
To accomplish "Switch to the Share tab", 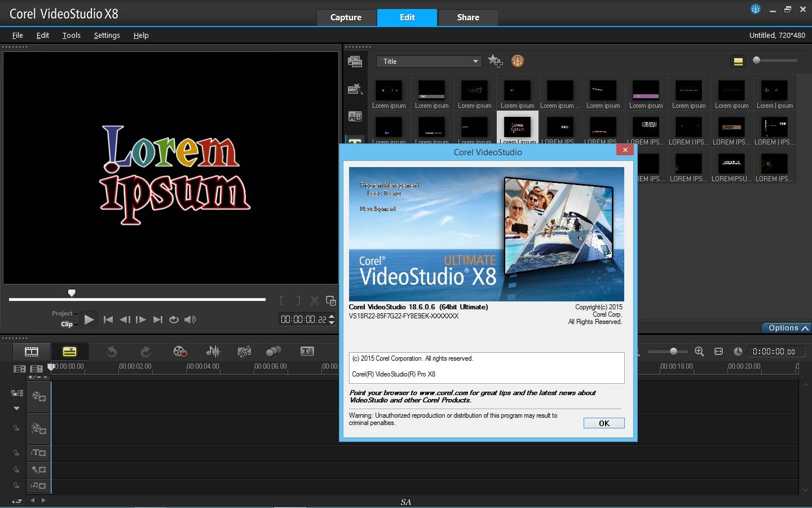I will [468, 17].
